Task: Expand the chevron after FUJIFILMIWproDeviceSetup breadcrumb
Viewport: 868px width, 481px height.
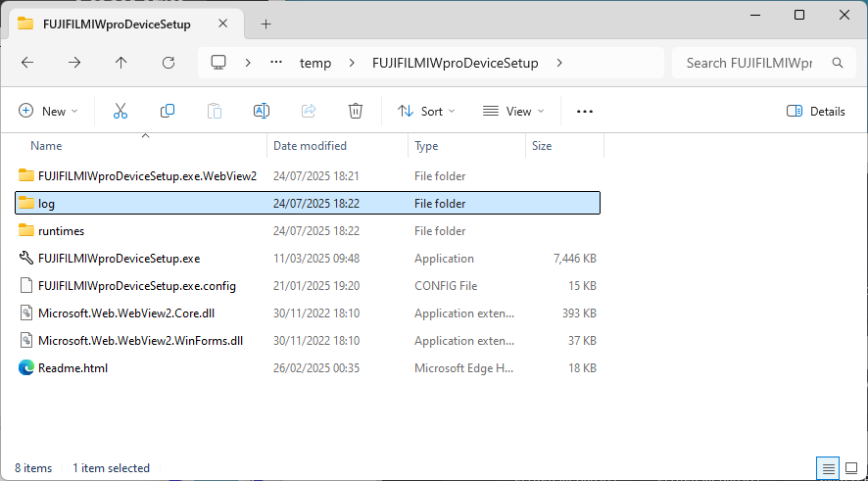Action: point(559,63)
